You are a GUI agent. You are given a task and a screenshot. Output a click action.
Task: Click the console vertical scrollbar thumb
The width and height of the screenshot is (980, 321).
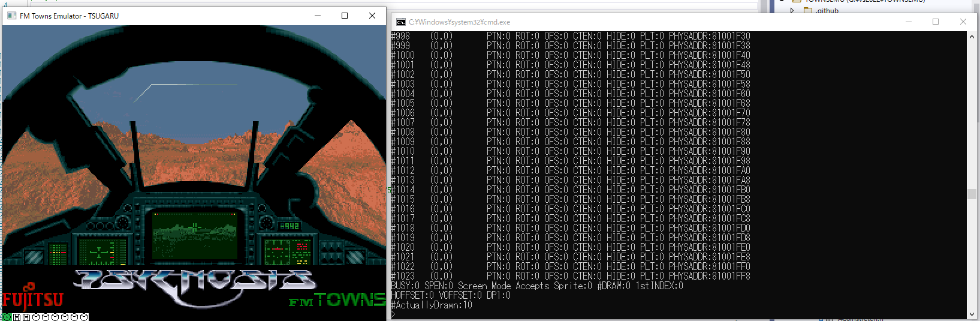[972, 194]
